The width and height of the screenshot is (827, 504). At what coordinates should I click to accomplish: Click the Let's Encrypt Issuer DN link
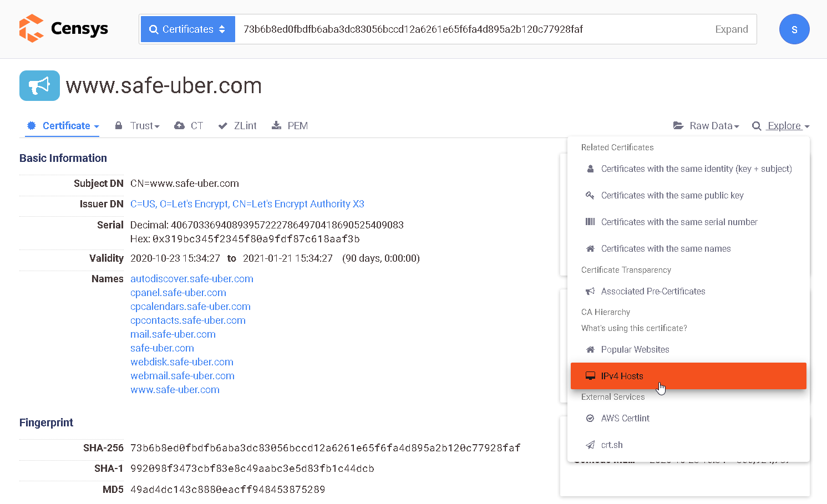[x=247, y=204]
